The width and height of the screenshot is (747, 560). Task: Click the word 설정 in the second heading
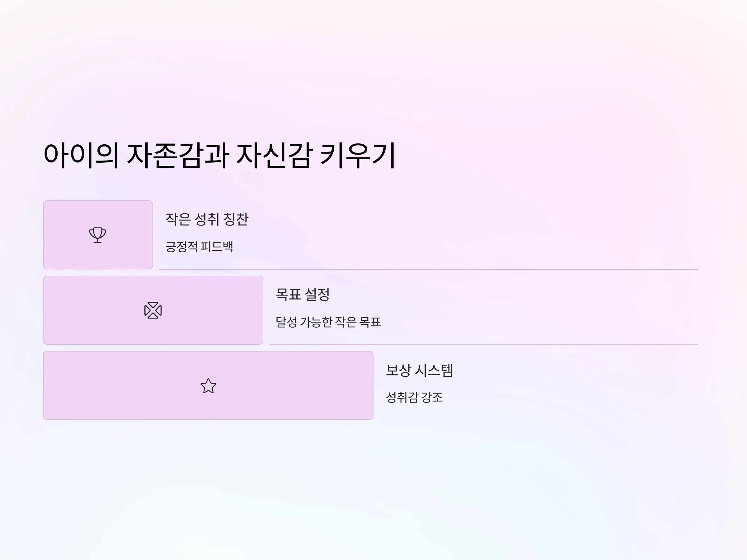pyautogui.click(x=317, y=294)
